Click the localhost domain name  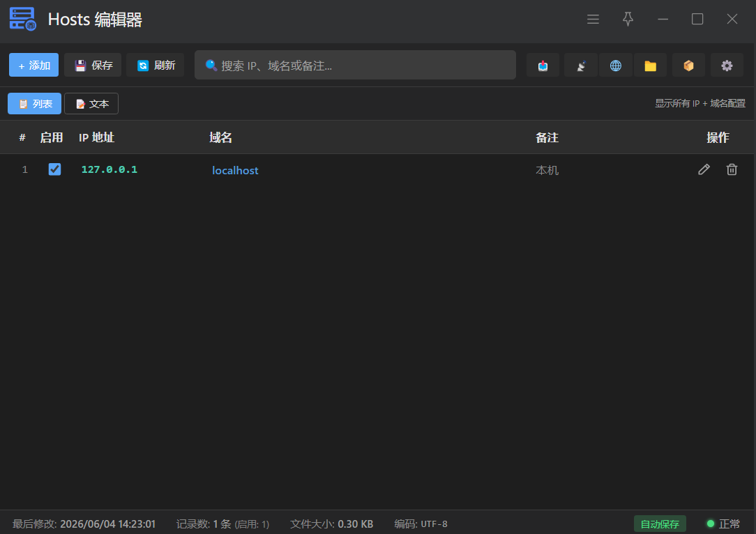235,170
